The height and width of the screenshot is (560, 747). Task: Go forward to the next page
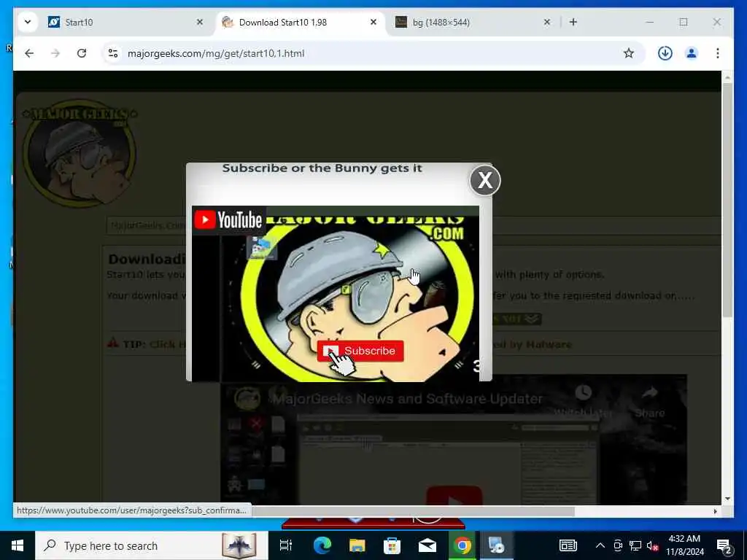(x=55, y=53)
